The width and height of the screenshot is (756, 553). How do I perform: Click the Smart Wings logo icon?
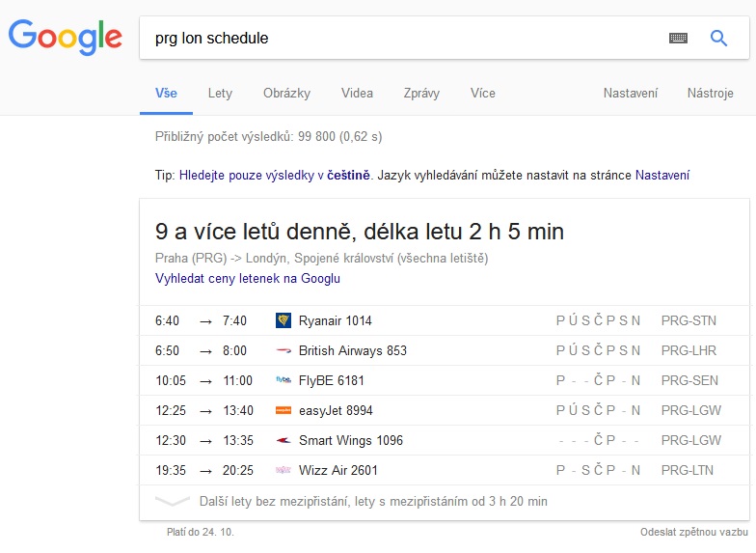pyautogui.click(x=283, y=440)
